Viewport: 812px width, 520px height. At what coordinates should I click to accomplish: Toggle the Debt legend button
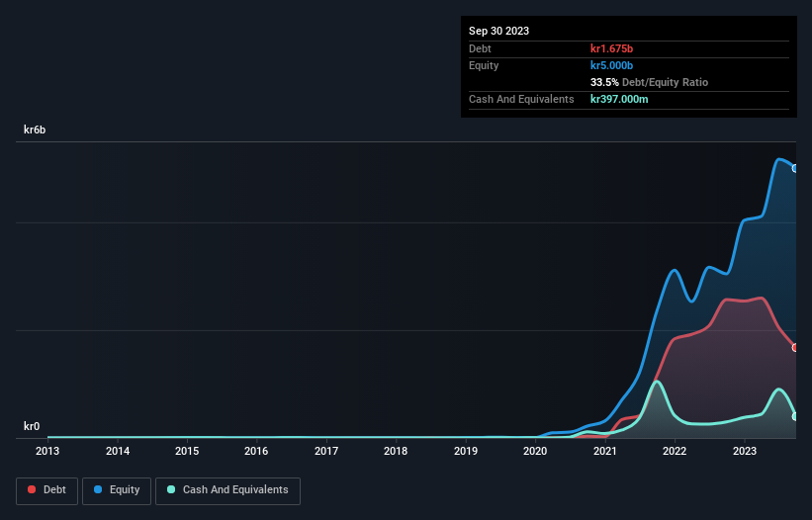(x=46, y=490)
